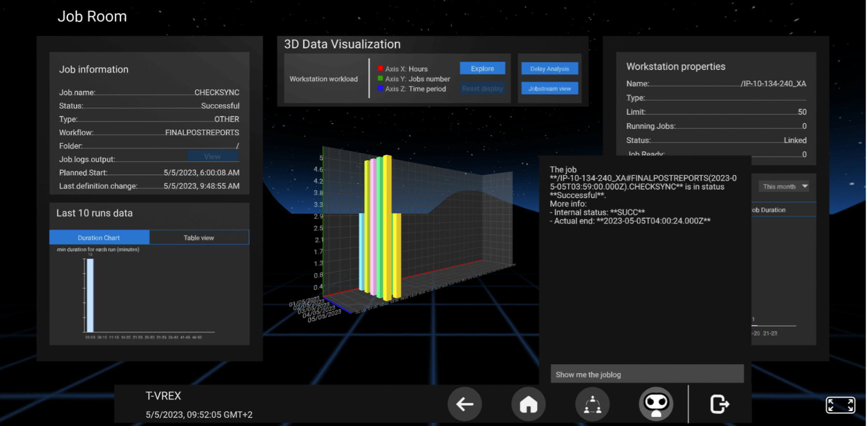Click Reset display button
868x426 pixels.
[x=482, y=89]
